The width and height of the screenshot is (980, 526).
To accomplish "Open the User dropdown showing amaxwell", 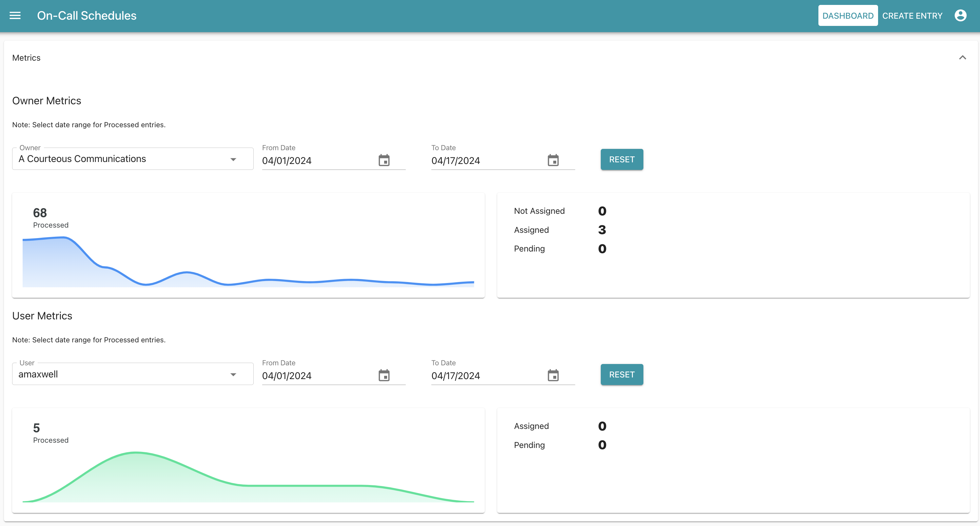I will click(x=133, y=374).
